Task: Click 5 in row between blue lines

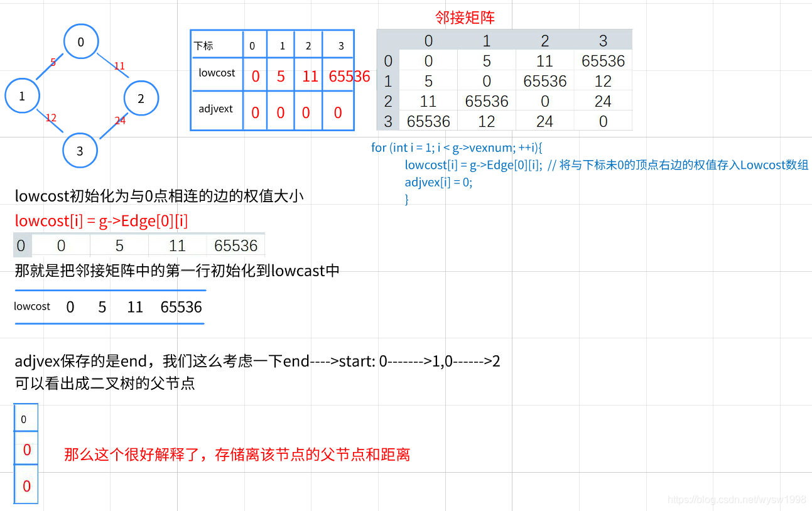Action: tap(102, 307)
